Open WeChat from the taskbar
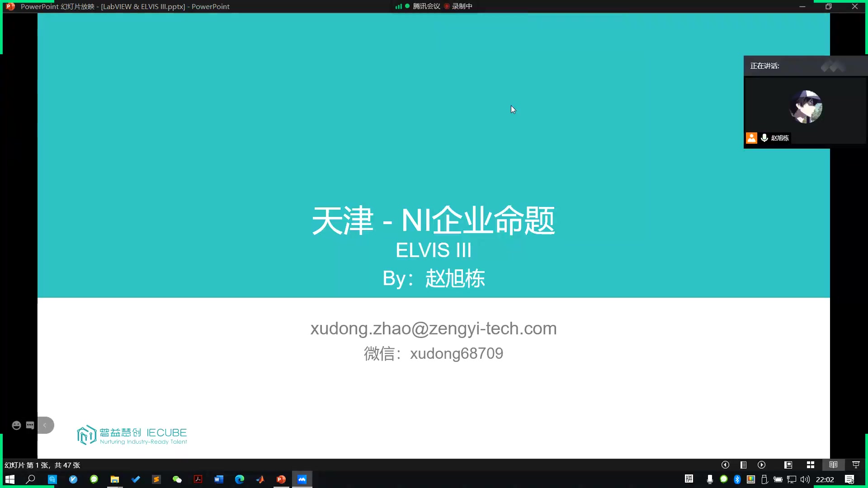The width and height of the screenshot is (868, 488). (177, 479)
